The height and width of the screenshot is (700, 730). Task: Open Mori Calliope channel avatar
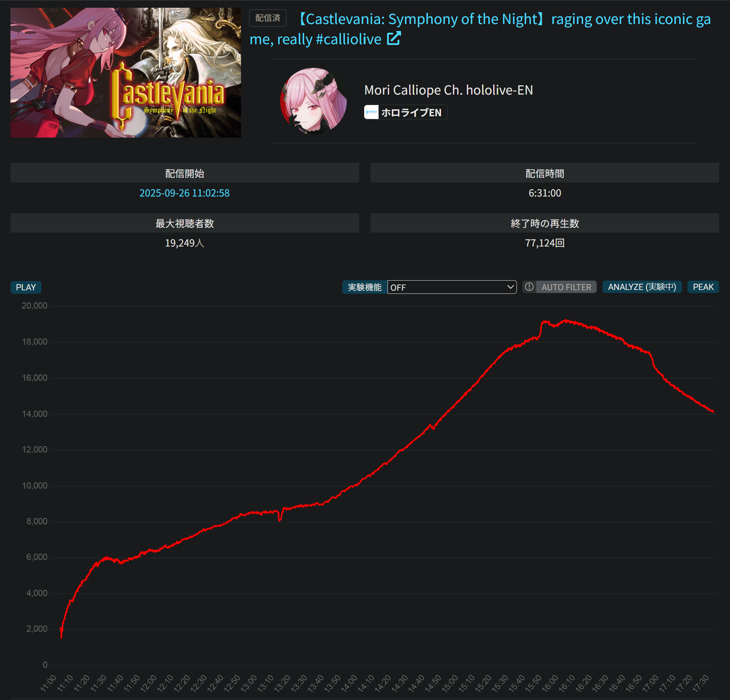pyautogui.click(x=313, y=101)
